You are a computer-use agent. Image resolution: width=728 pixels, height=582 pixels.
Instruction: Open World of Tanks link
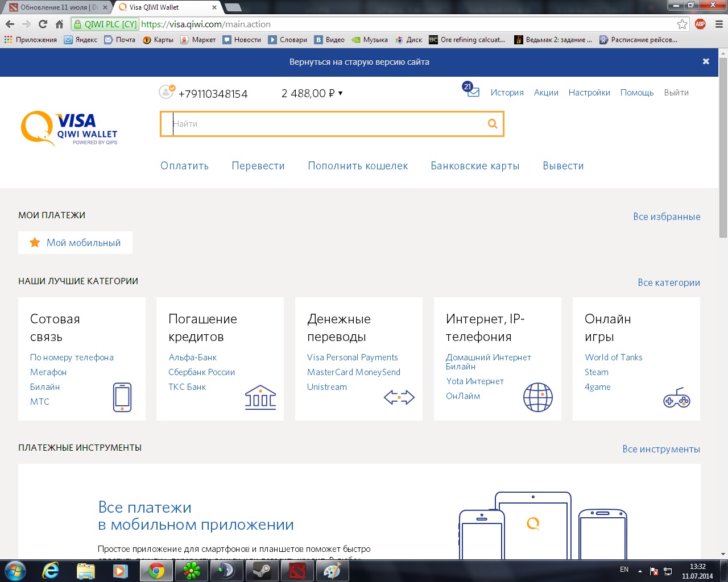(x=614, y=357)
